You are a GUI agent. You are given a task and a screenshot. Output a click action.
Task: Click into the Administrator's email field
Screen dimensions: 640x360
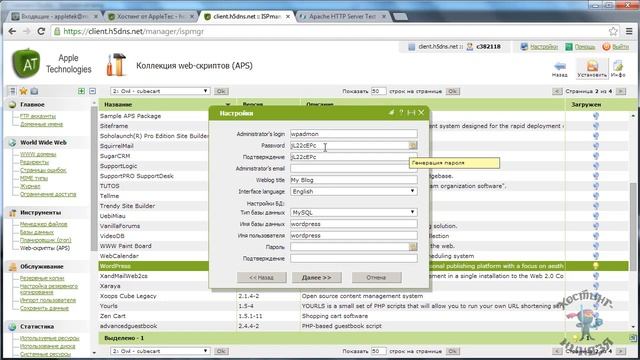click(x=354, y=168)
